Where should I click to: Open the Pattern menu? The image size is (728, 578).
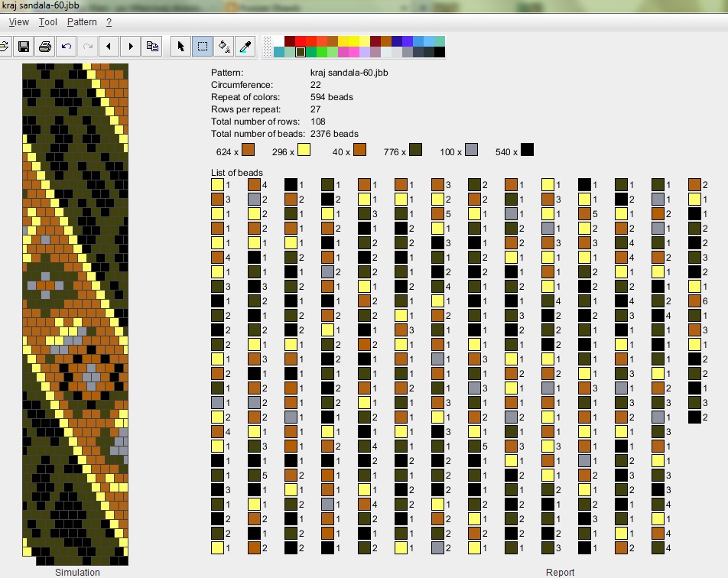(82, 23)
